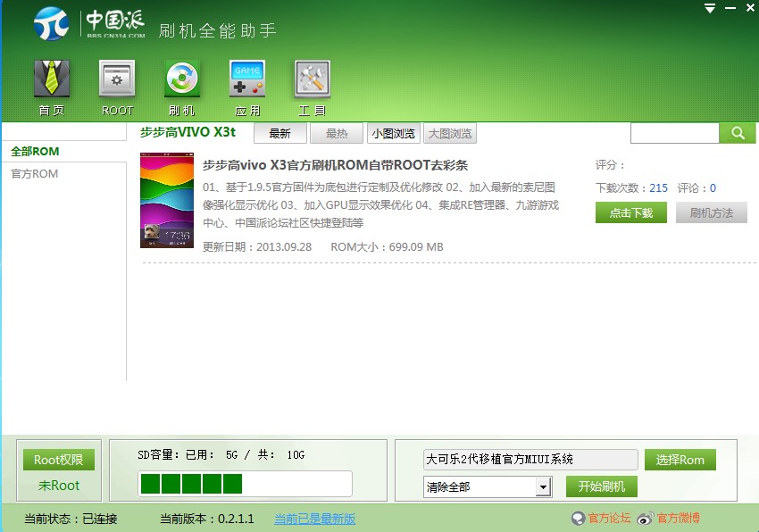
Task: Open the ROOT tool icon
Action: coord(117,79)
